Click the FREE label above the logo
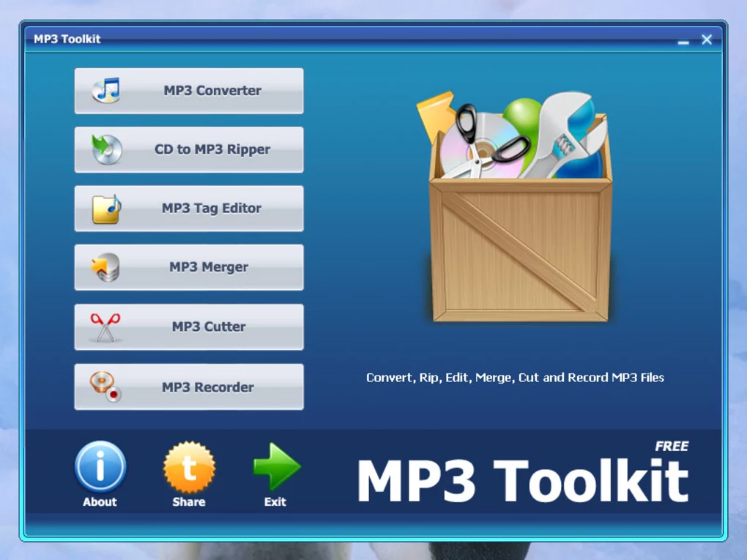 (671, 446)
